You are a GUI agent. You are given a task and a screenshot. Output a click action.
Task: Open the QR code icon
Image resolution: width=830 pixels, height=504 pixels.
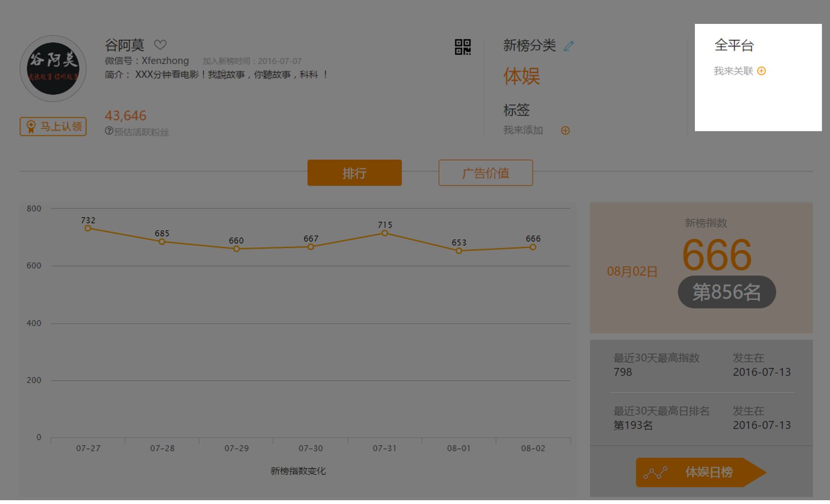[462, 47]
